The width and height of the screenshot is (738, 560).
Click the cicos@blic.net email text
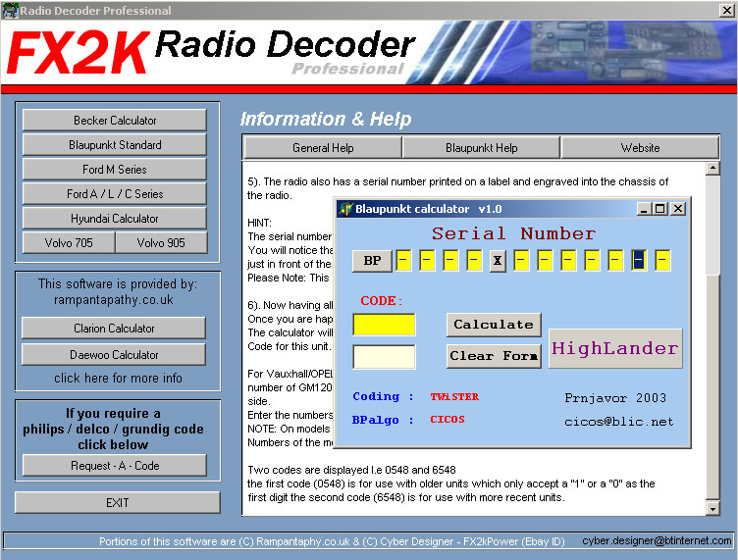(619, 422)
